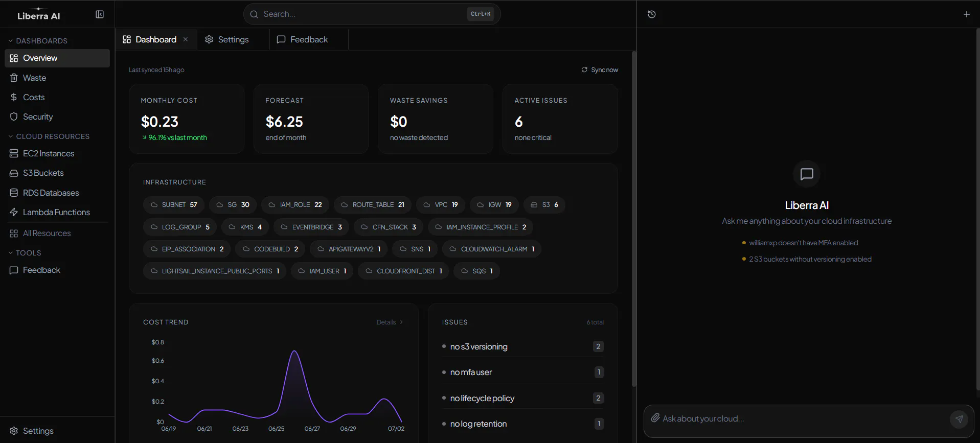The image size is (980, 443).
Task: Focus the Search field
Action: click(372, 14)
